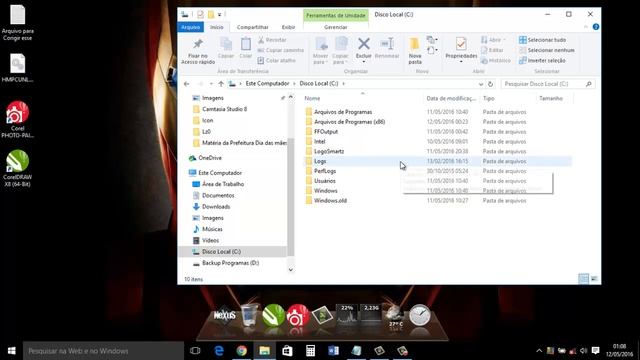Open Word from the taskbar
Image resolution: width=640 pixels, height=360 pixels.
point(333,351)
